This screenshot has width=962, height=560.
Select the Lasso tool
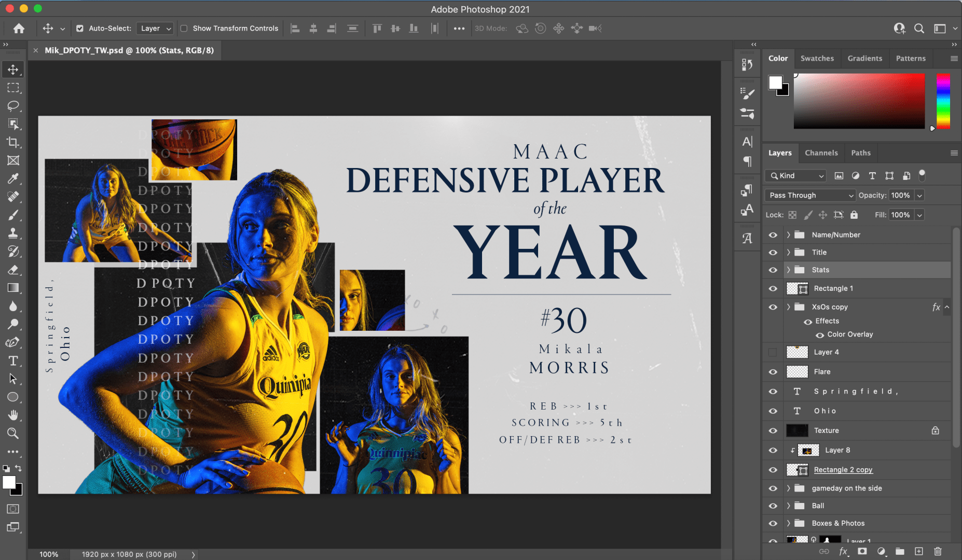(x=13, y=106)
